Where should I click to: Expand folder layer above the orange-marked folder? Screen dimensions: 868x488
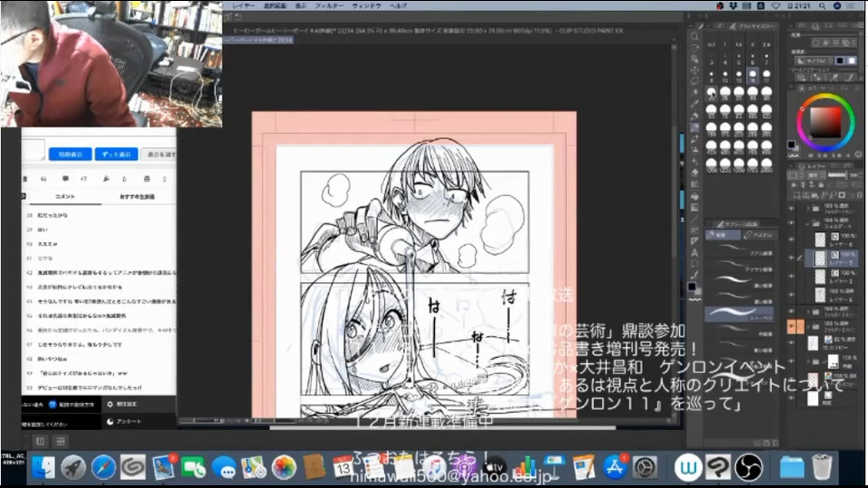[807, 312]
